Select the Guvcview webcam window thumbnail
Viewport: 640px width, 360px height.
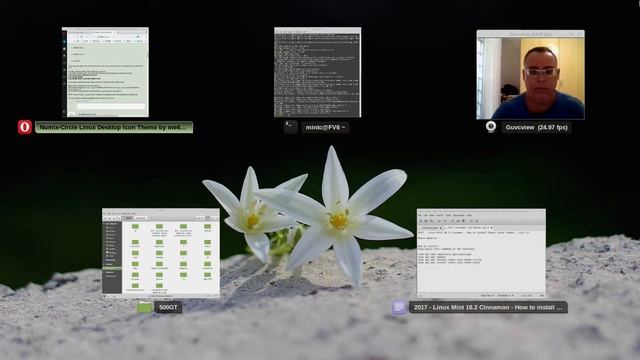pyautogui.click(x=530, y=75)
